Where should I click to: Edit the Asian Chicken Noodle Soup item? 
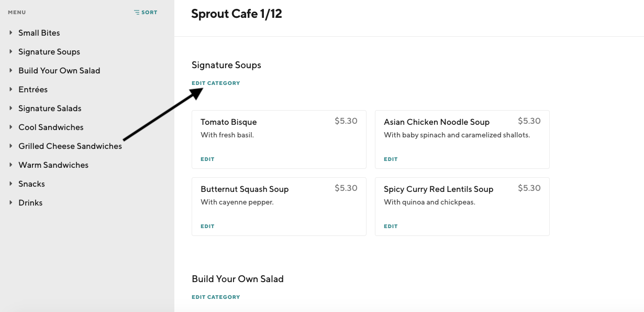coord(391,159)
